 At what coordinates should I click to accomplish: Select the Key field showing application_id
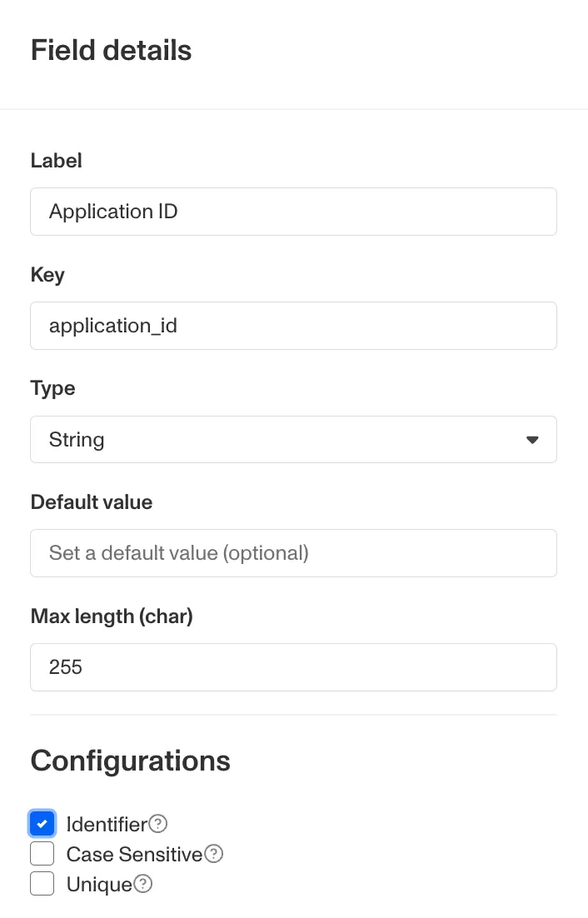click(x=293, y=326)
